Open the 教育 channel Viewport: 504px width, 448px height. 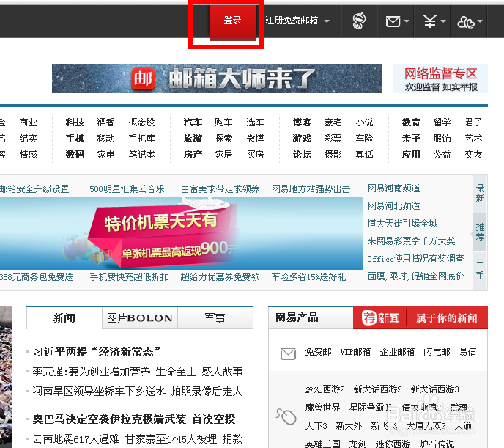pyautogui.click(x=411, y=122)
